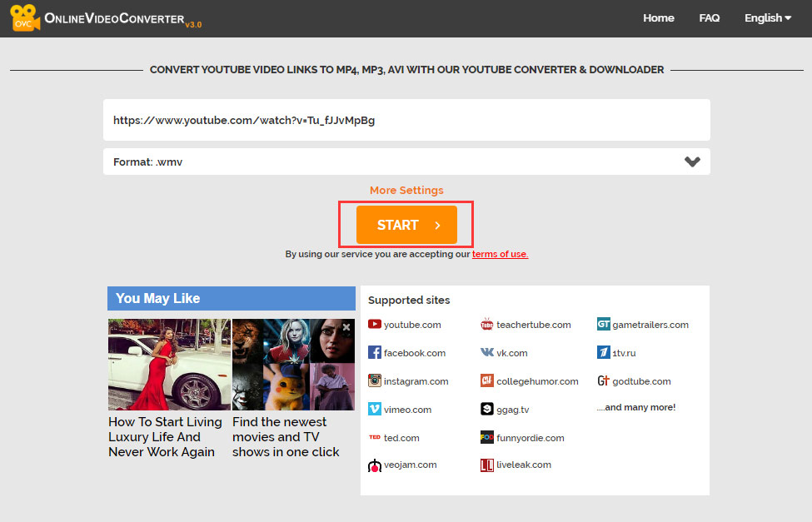The image size is (812, 522).
Task: Click the OVC camera logo icon
Action: tap(25, 17)
